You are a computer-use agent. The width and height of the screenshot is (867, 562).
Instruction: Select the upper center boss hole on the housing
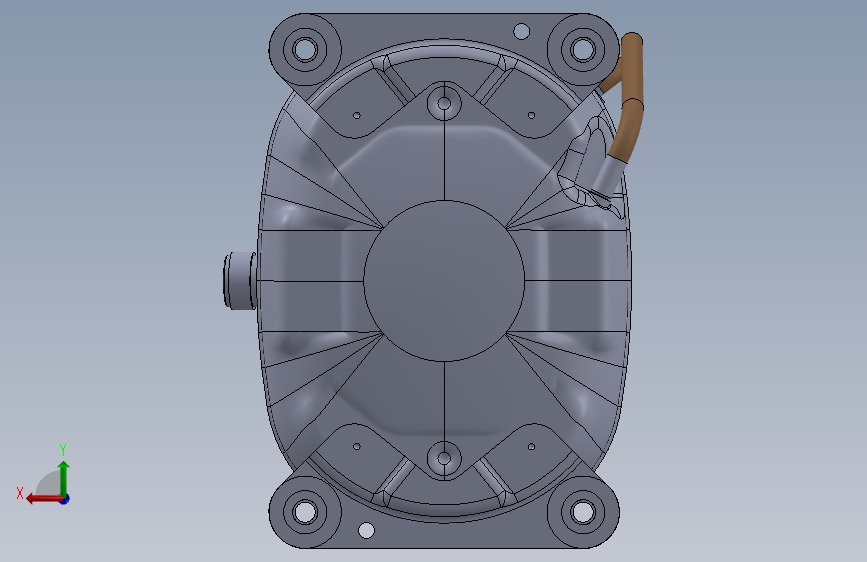[x=444, y=103]
